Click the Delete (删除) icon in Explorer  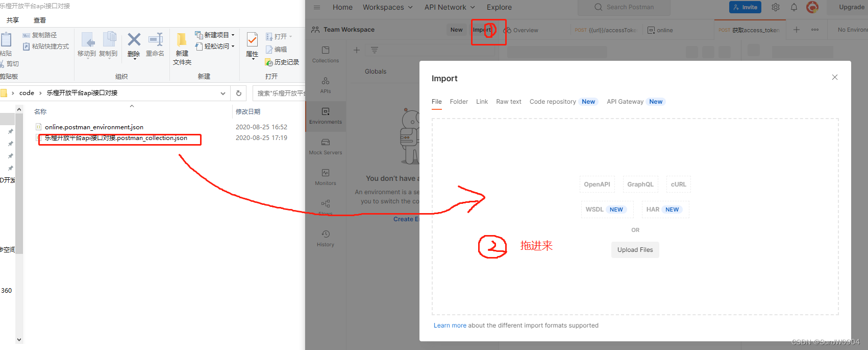point(134,45)
